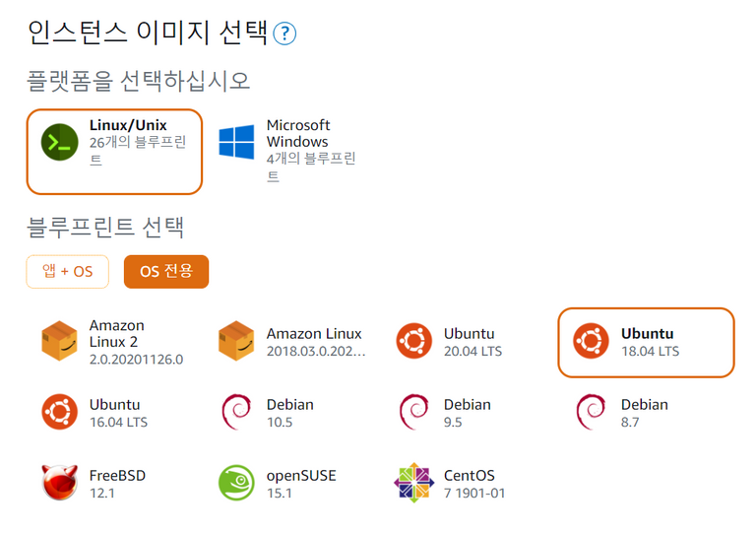756x533 pixels.
Task: Pick the CentOS pinwheel icon
Action: click(x=414, y=483)
